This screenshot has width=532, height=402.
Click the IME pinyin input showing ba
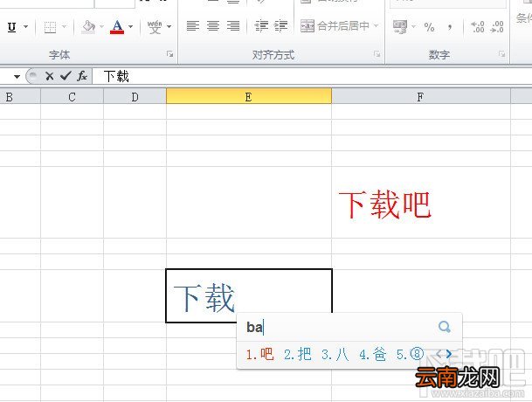[x=255, y=328]
